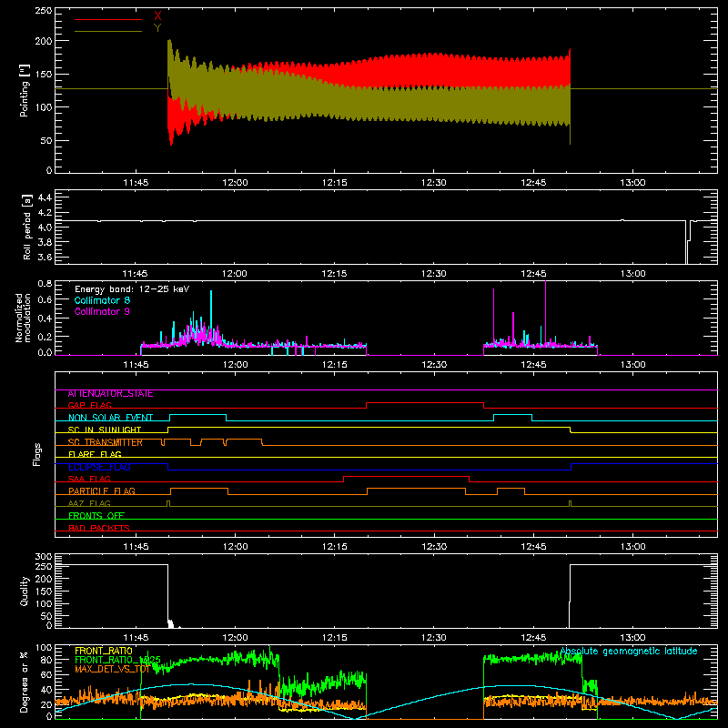Click the Normalized modulation axis title
The image size is (728, 728).
(23, 318)
